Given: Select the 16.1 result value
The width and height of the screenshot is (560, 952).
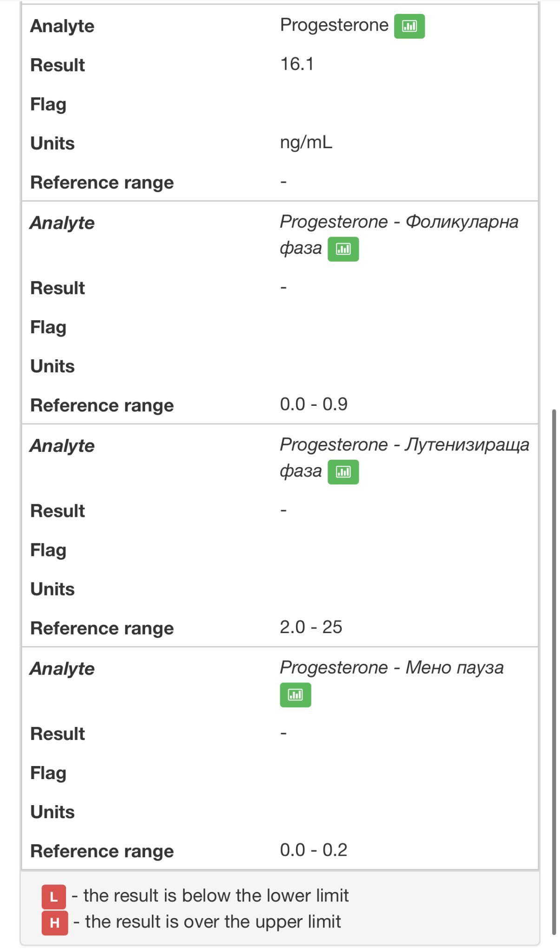Looking at the screenshot, I should [x=297, y=64].
